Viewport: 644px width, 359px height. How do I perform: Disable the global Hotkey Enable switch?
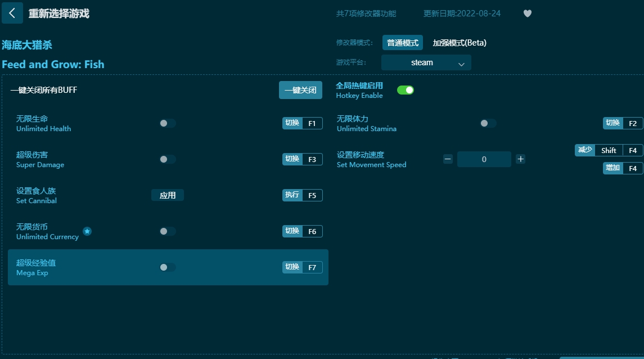tap(406, 90)
